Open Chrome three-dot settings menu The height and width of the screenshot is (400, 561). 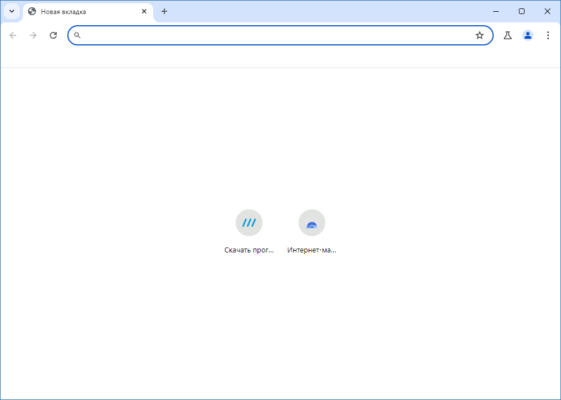coord(548,35)
